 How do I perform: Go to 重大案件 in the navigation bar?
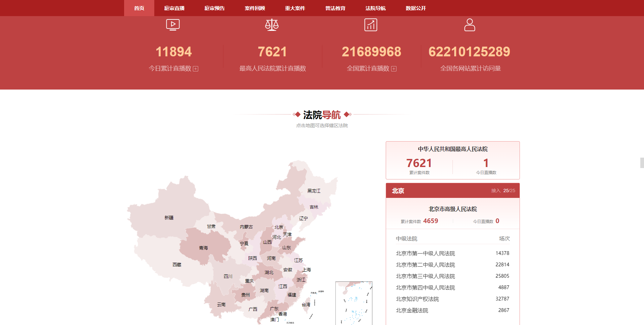[295, 8]
